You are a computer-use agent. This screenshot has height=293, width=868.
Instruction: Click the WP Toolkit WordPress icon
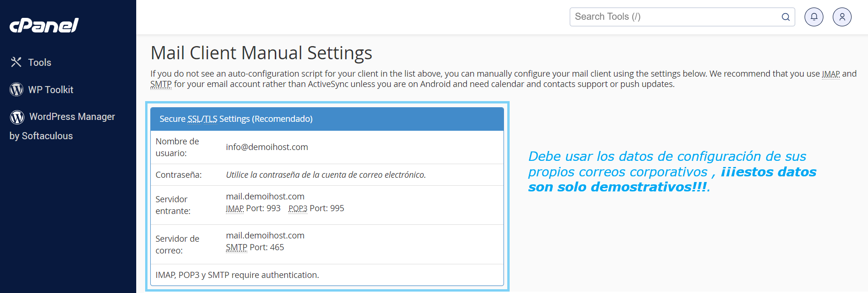click(16, 89)
